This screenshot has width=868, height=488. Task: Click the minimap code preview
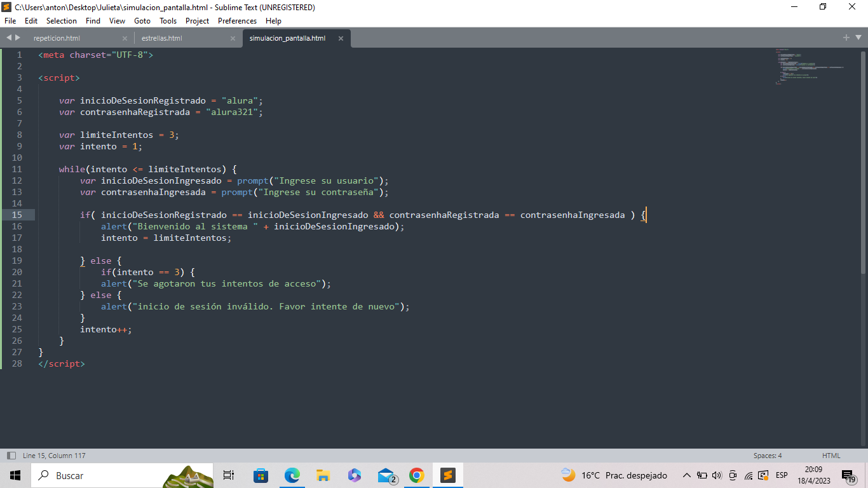coord(810,66)
